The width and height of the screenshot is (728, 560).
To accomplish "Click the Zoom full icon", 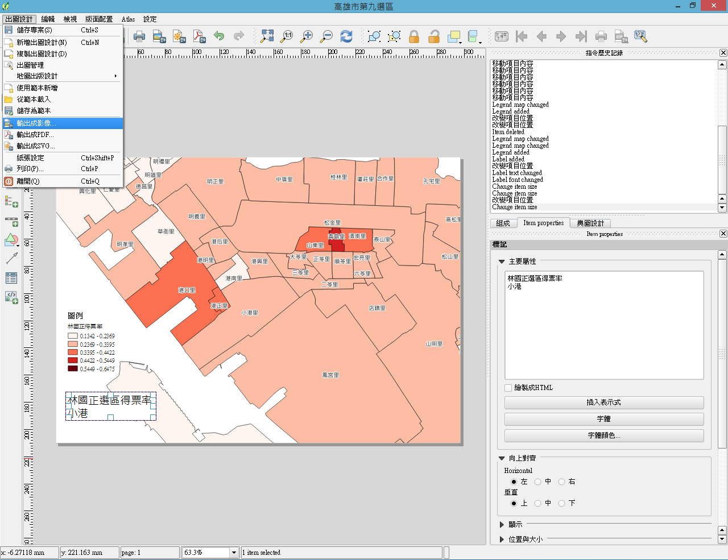I will click(x=267, y=37).
